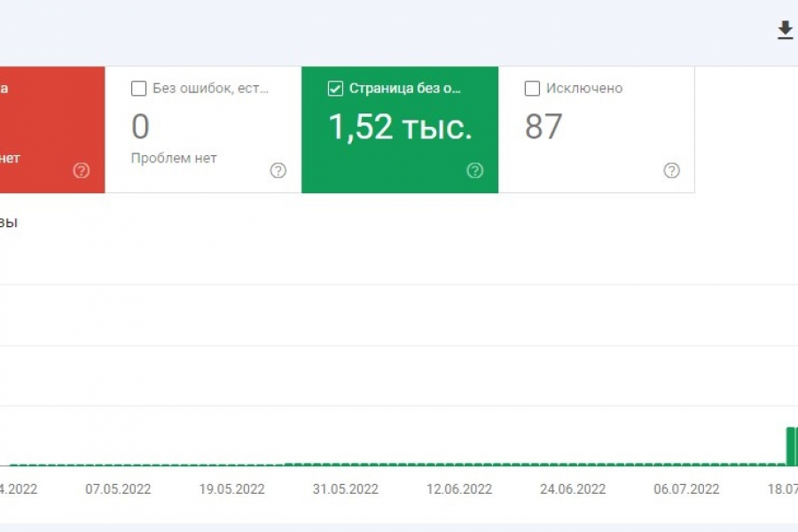Check the 'Без ошибок, ест…' checkbox
Screen dimensions: 798x532
pyautogui.click(x=138, y=88)
